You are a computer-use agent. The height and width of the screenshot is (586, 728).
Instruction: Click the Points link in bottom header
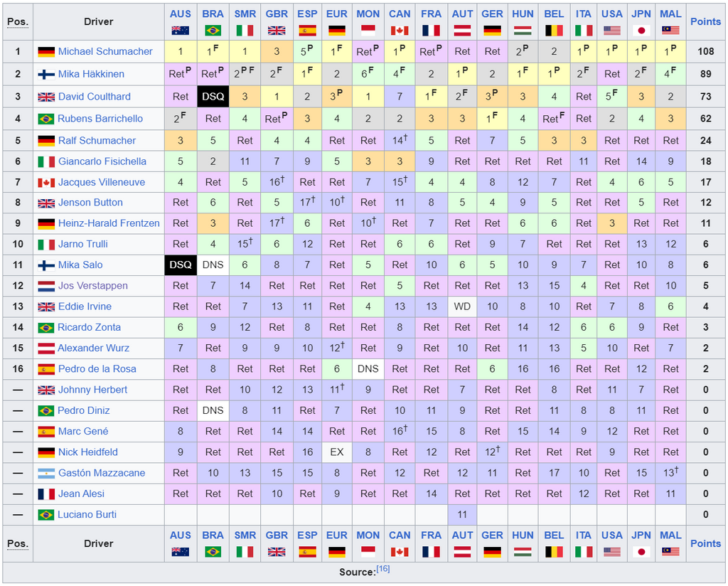tap(705, 543)
